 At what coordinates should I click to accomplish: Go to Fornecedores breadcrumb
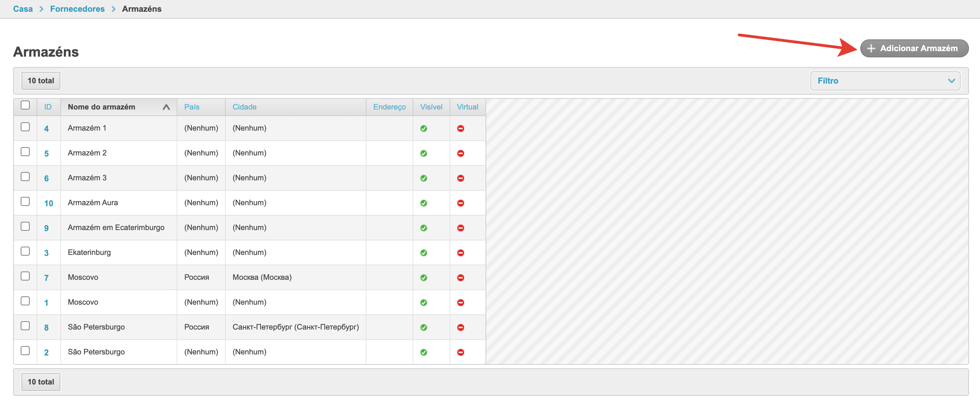(77, 9)
